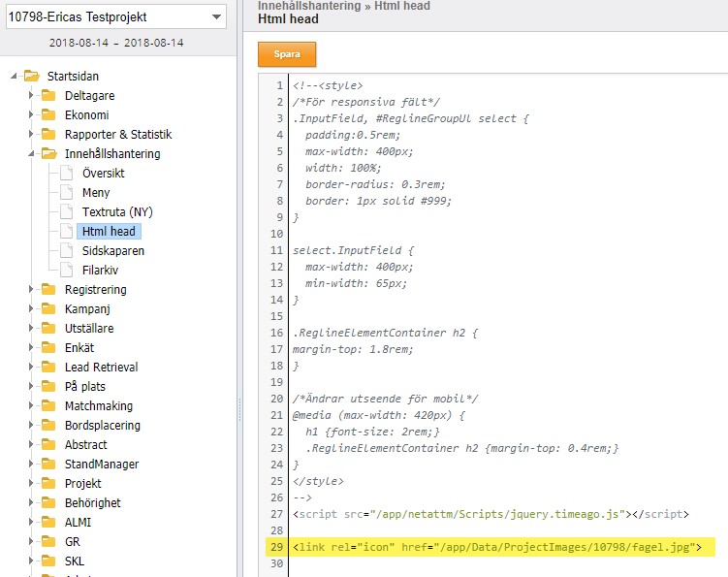Open the project selector dropdown 10798-Ericas Testprojekt
The image size is (728, 577).
(116, 16)
